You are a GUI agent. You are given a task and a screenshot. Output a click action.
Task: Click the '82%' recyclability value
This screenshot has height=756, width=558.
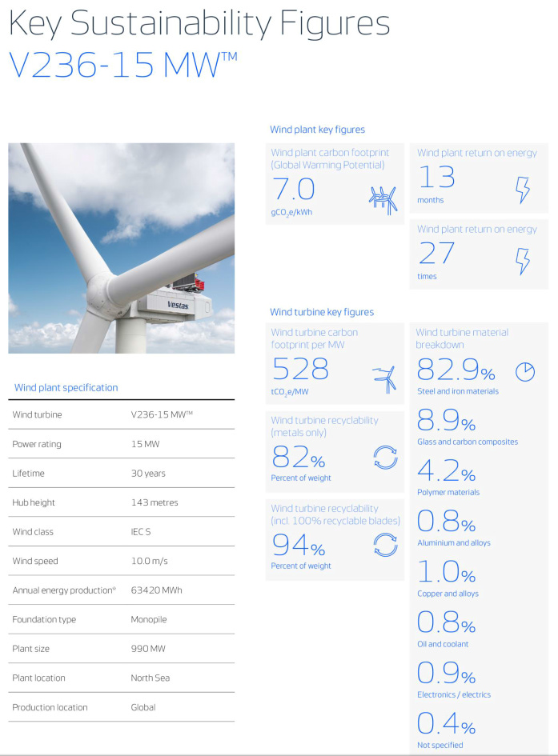[x=299, y=457]
